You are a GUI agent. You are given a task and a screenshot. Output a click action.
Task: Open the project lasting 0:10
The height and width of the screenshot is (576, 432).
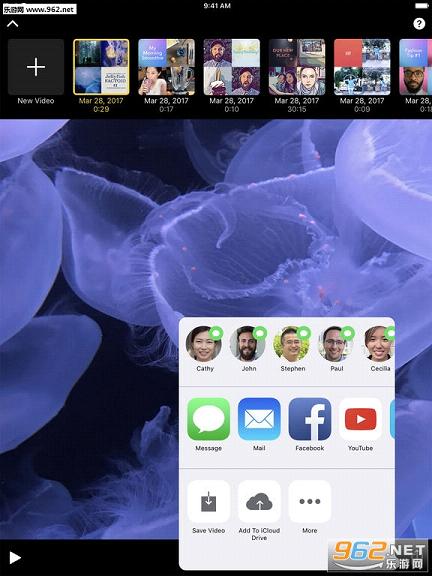[231, 67]
